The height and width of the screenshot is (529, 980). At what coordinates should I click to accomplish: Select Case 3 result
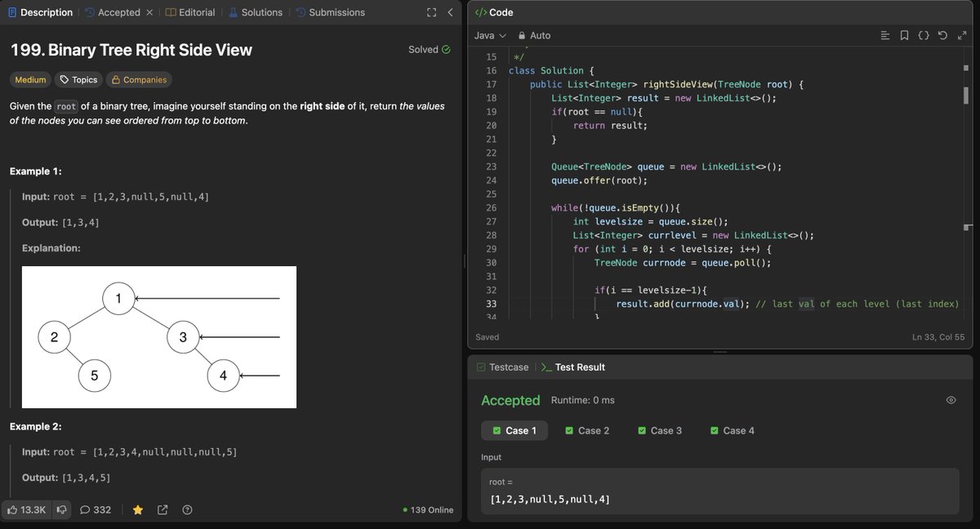point(659,430)
